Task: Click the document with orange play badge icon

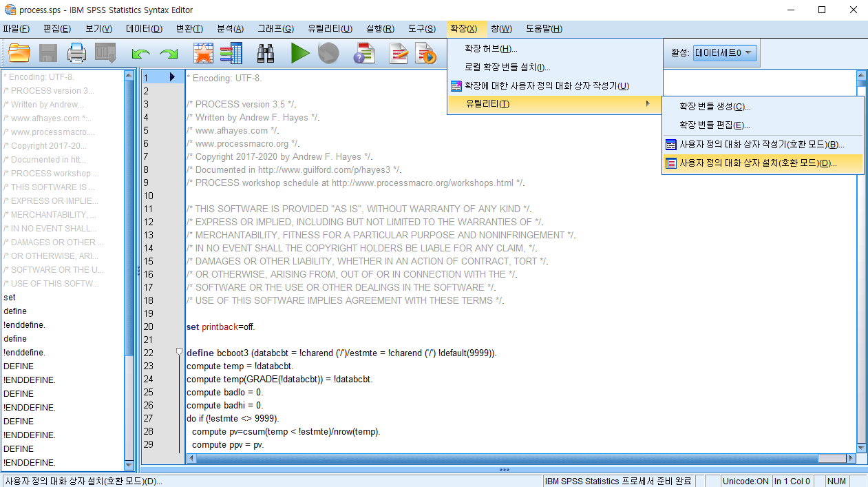Action: pos(425,53)
